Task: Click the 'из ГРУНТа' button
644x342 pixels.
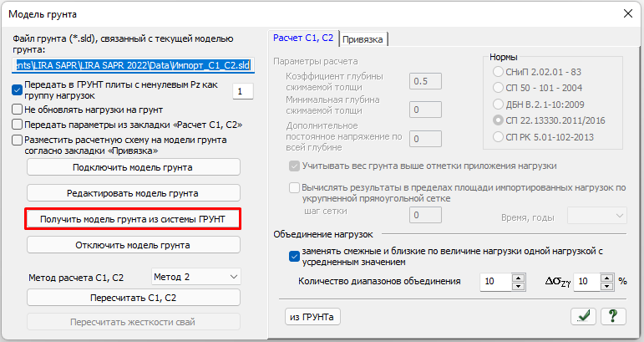Action: [x=312, y=316]
